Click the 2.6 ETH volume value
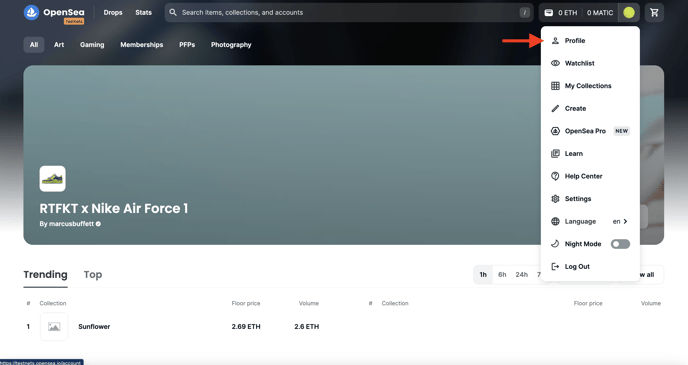Screen dimensions: 688x365 click(x=307, y=326)
